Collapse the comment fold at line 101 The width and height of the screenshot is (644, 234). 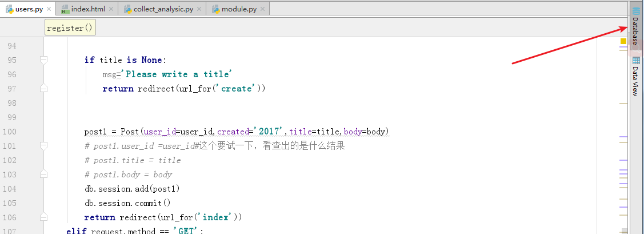coord(43,145)
